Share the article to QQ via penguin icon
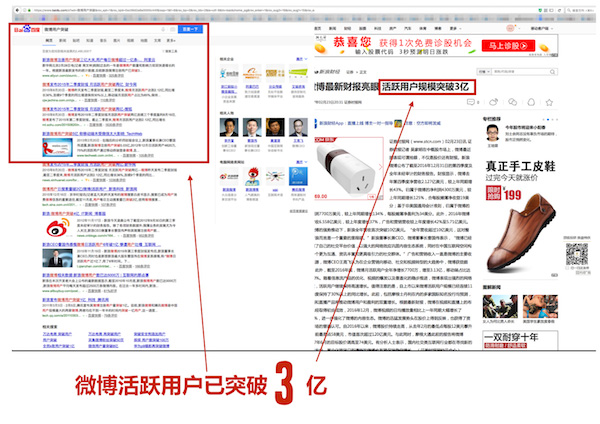The height and width of the screenshot is (424, 600). pos(531,102)
